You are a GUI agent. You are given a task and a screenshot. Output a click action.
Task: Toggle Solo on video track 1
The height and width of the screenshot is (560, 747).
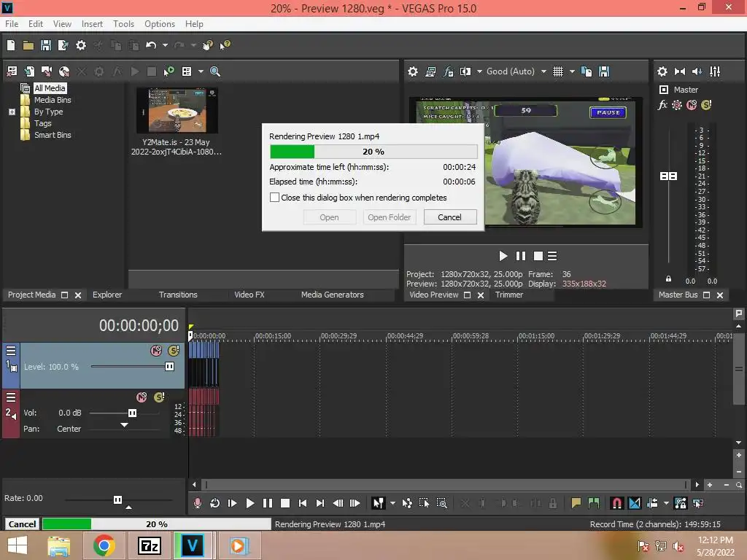click(174, 351)
